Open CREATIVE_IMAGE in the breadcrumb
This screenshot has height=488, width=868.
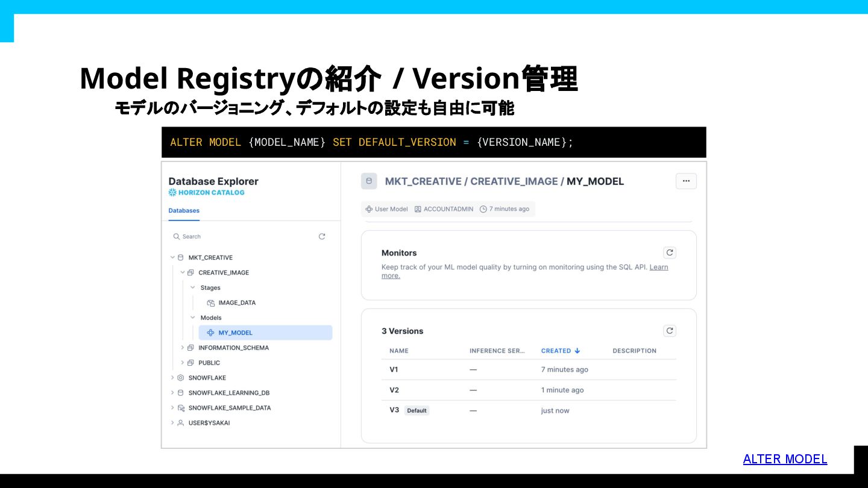pos(514,181)
